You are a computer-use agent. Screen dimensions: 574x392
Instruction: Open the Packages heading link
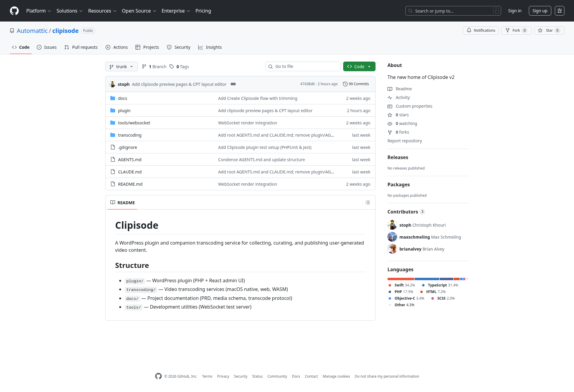coord(399,184)
